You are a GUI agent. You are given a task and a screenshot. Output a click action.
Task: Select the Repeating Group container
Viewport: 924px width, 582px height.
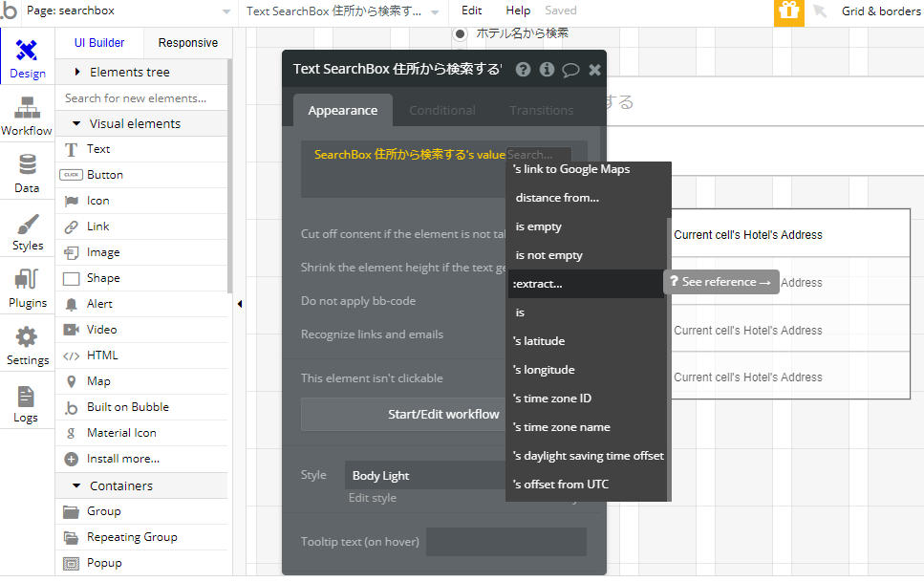coord(141,537)
